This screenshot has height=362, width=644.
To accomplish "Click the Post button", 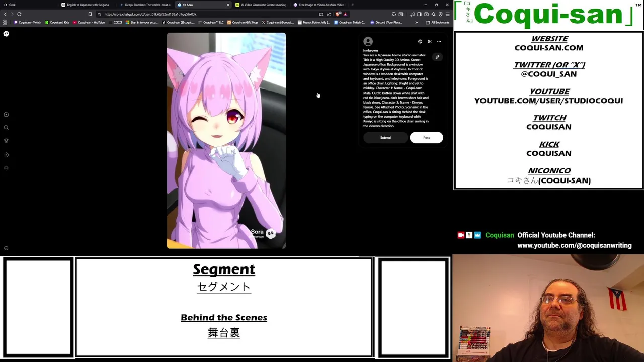I will coord(426,137).
